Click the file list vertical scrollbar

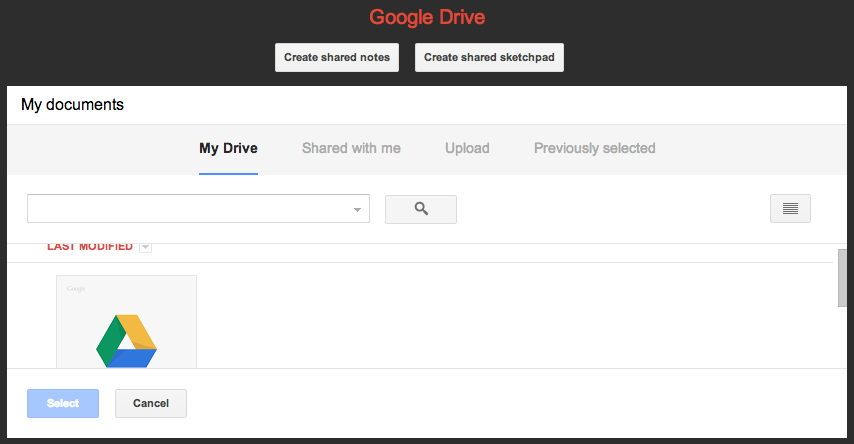pyautogui.click(x=842, y=278)
